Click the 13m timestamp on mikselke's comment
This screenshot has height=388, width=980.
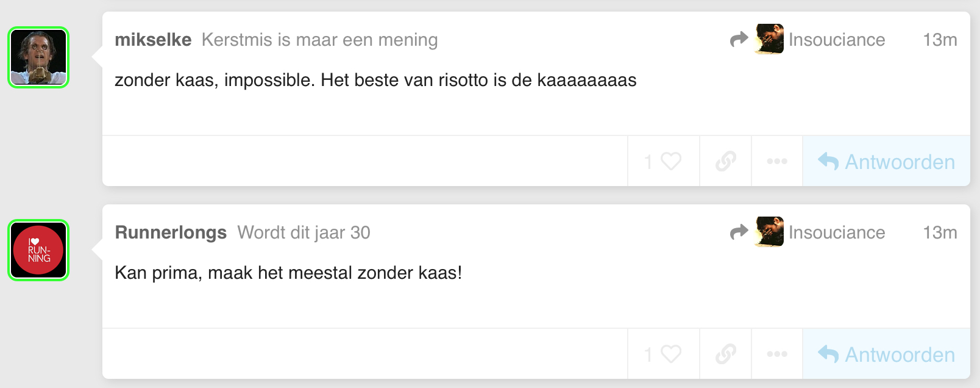click(940, 40)
